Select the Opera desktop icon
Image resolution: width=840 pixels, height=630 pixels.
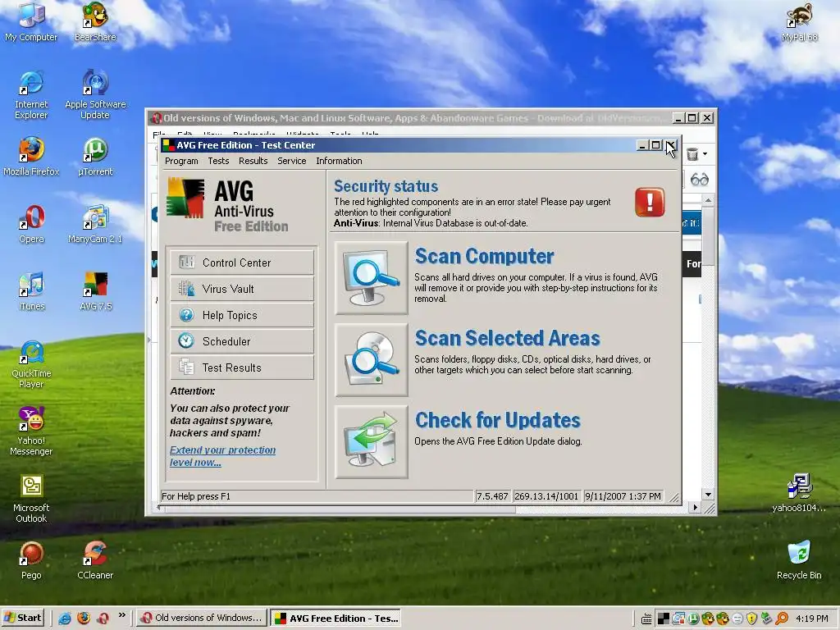(31, 224)
